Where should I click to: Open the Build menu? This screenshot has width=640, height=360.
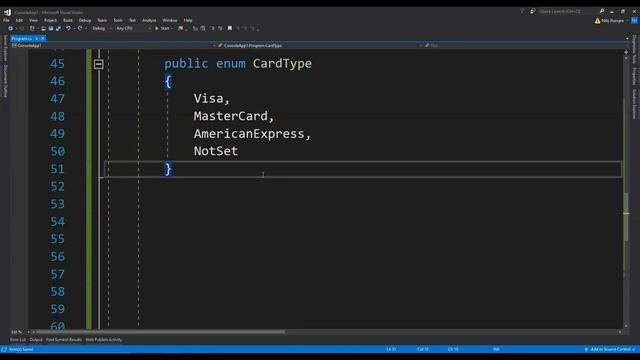(x=68, y=20)
